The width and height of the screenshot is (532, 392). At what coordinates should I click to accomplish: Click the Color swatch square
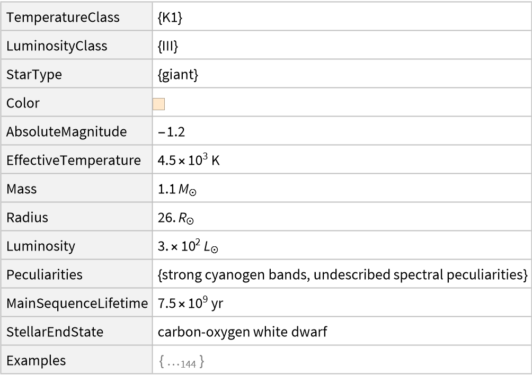(159, 104)
